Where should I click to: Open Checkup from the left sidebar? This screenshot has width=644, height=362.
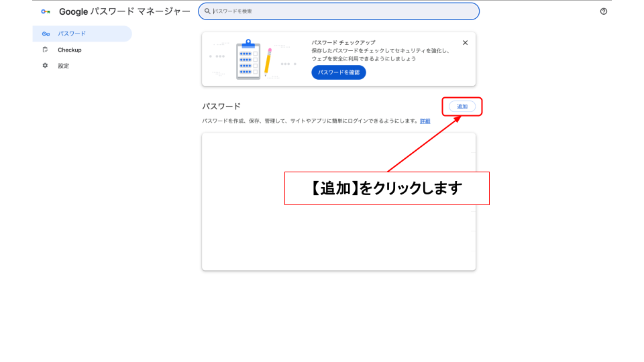click(x=69, y=50)
